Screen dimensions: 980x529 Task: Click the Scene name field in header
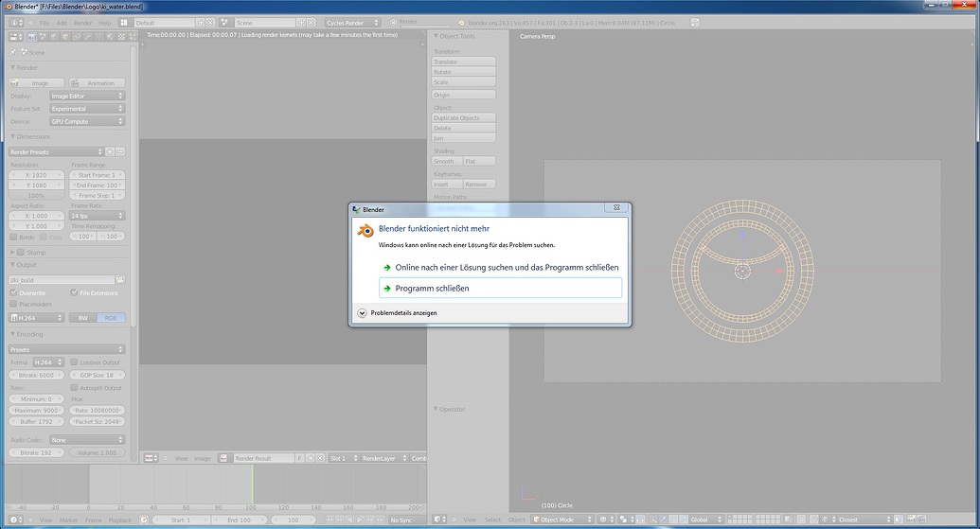coord(265,23)
